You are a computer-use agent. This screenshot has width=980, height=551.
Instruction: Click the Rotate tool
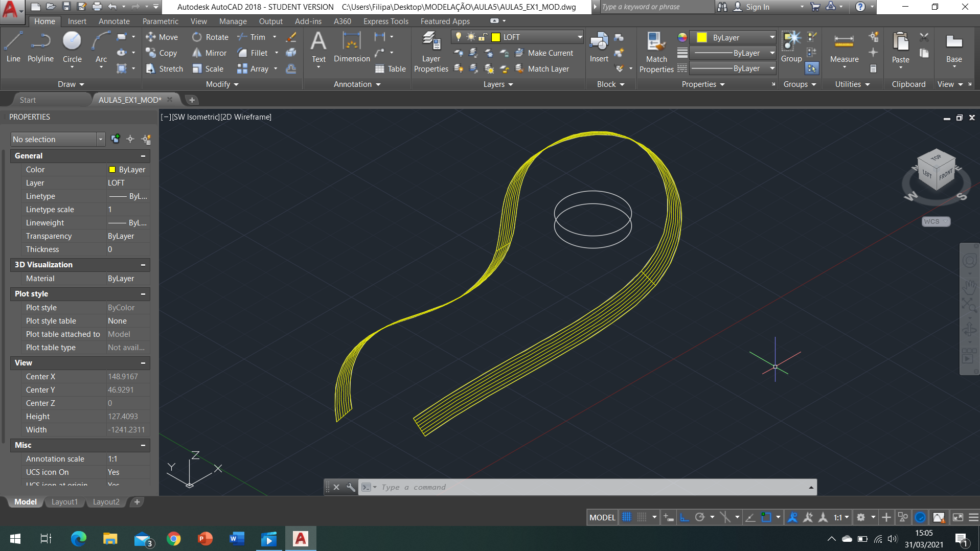pyautogui.click(x=211, y=37)
